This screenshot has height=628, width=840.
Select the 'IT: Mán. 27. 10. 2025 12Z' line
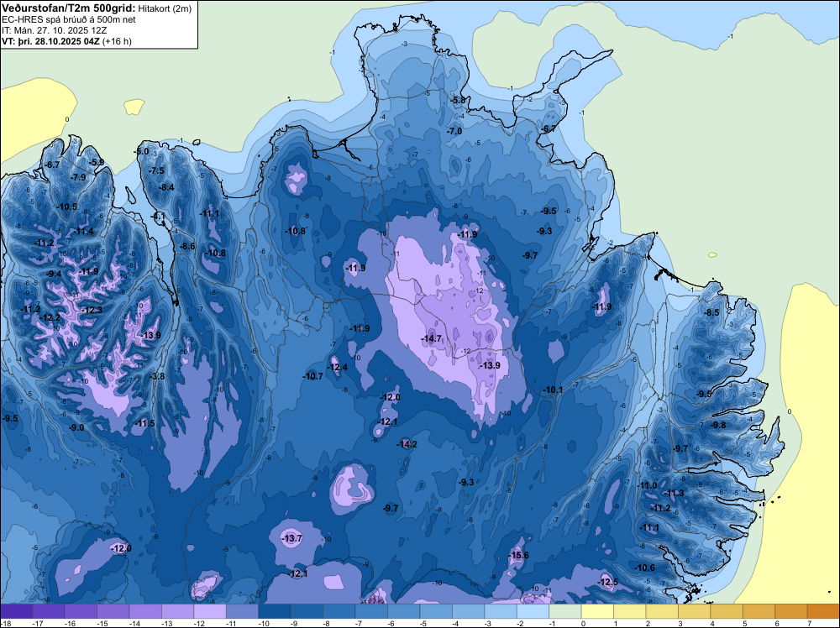[x=54, y=30]
